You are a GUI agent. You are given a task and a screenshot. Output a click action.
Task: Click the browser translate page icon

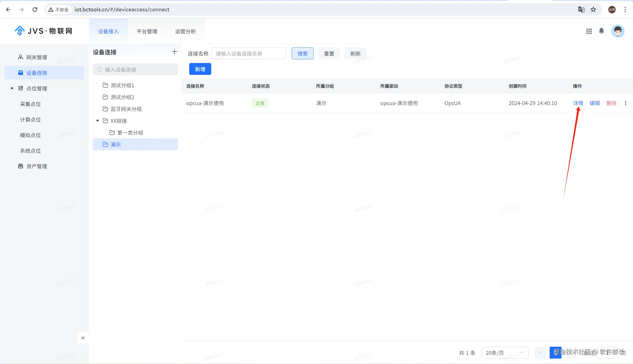pos(581,9)
